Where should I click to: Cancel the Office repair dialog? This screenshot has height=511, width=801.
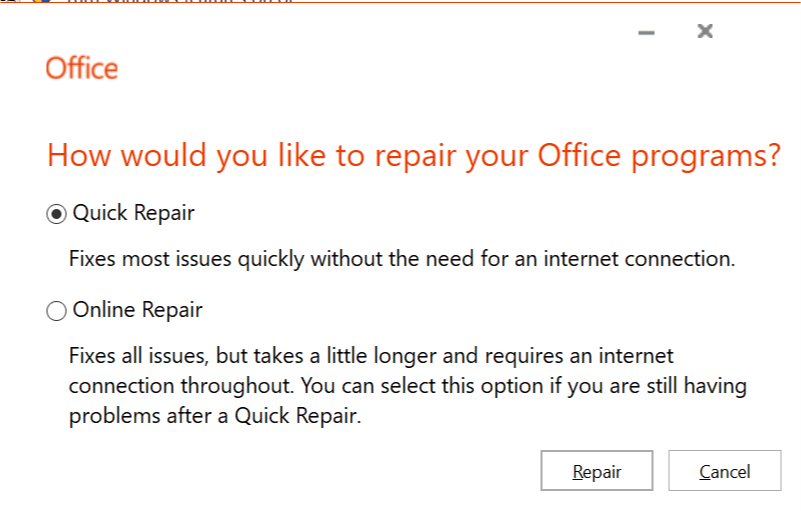(724, 471)
